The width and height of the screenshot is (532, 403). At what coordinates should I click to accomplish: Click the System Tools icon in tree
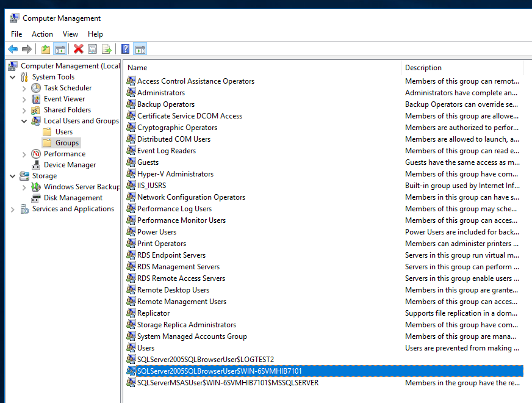click(24, 77)
